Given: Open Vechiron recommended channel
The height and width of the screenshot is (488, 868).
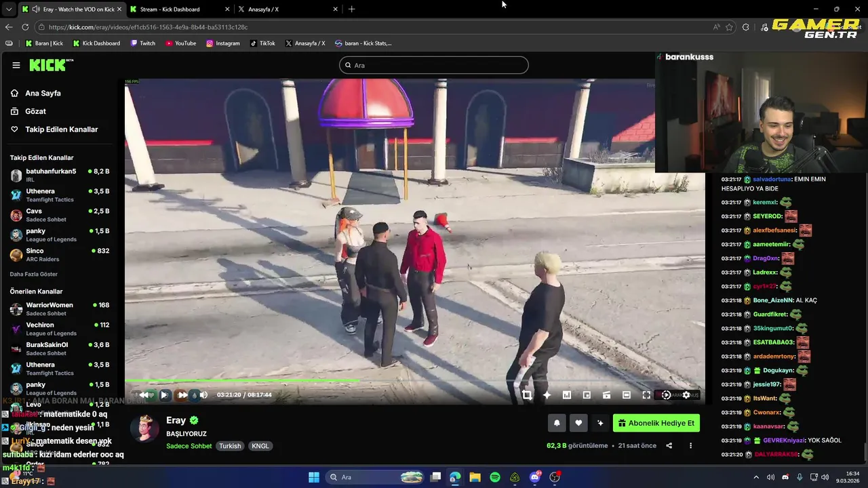Looking at the screenshot, I should [x=60, y=329].
